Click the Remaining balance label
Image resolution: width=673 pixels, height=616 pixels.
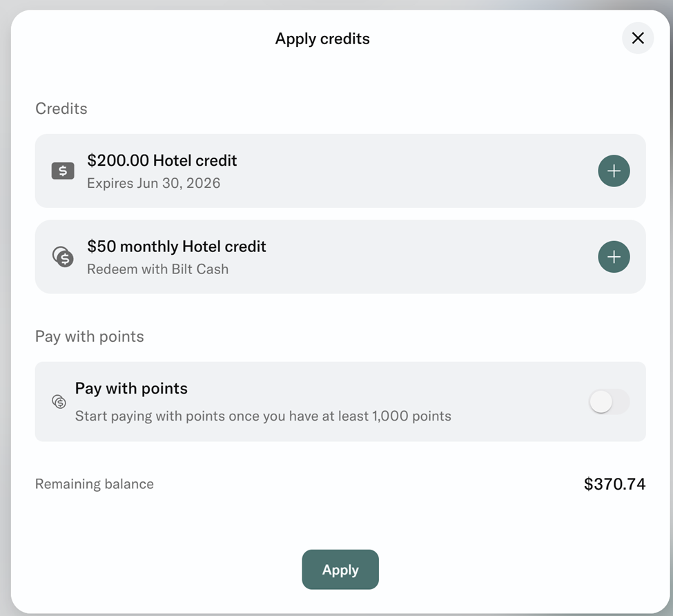coord(95,484)
